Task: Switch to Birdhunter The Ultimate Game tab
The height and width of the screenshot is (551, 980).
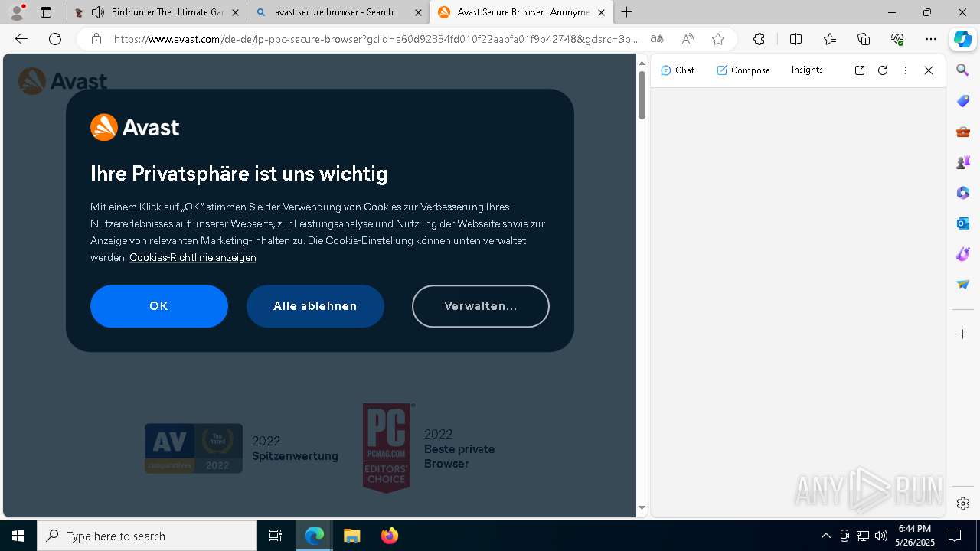Action: tap(157, 12)
